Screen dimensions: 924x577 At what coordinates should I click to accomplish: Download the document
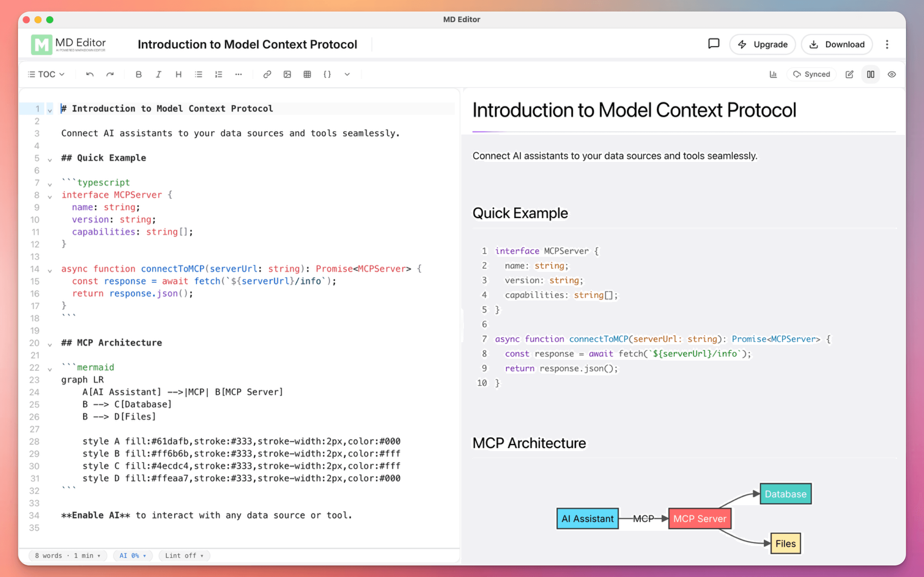coord(837,44)
